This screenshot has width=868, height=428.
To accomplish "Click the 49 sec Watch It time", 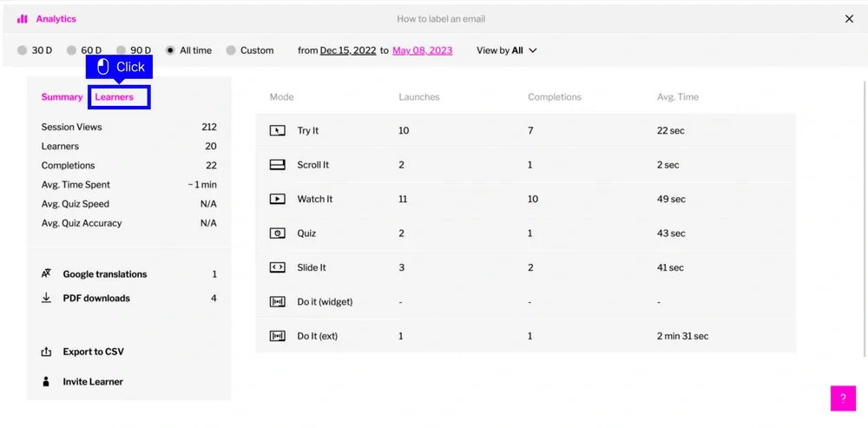I will (x=671, y=199).
